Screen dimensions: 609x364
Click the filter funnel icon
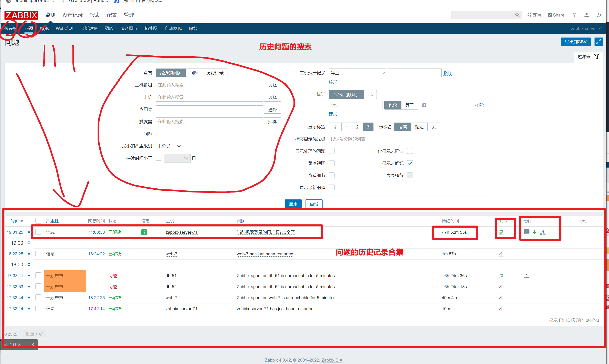597,56
